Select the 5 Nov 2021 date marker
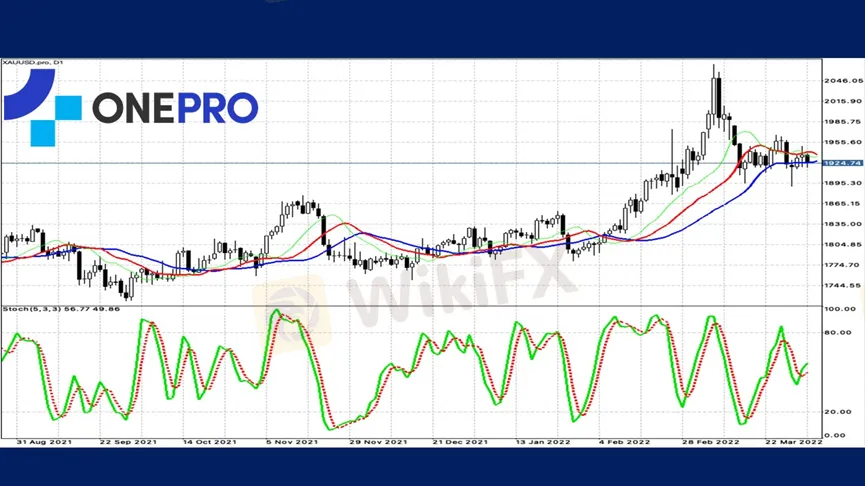Image resolution: width=865 pixels, height=486 pixels. click(291, 441)
